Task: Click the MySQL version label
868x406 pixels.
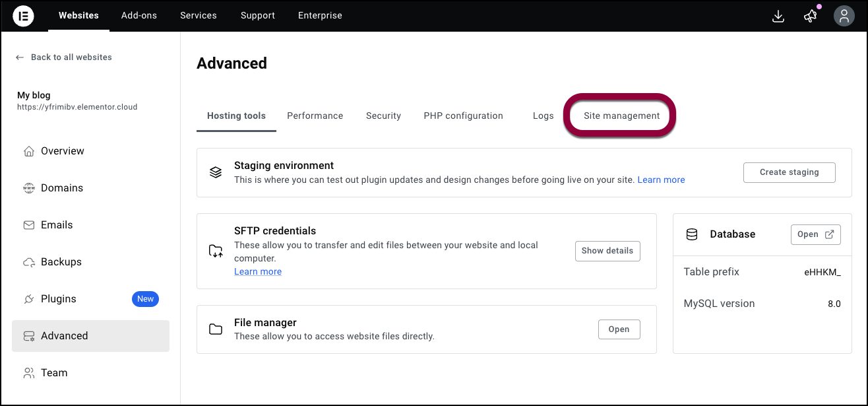Action: (x=720, y=304)
